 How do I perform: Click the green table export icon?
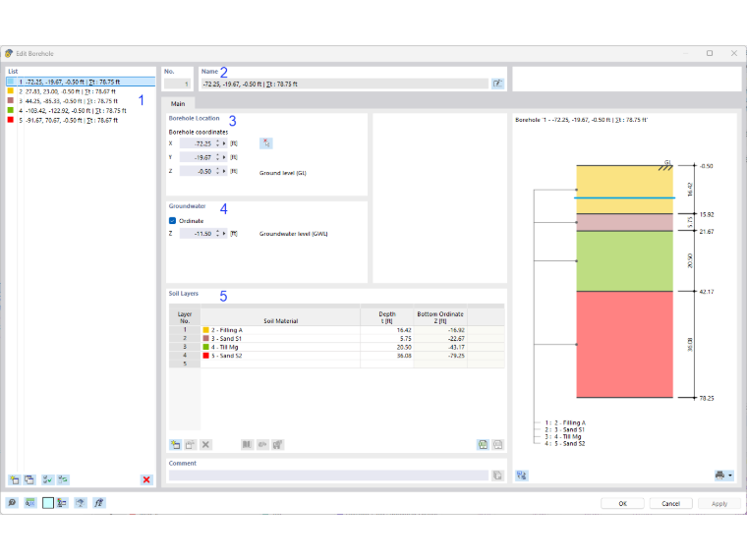[x=483, y=445]
